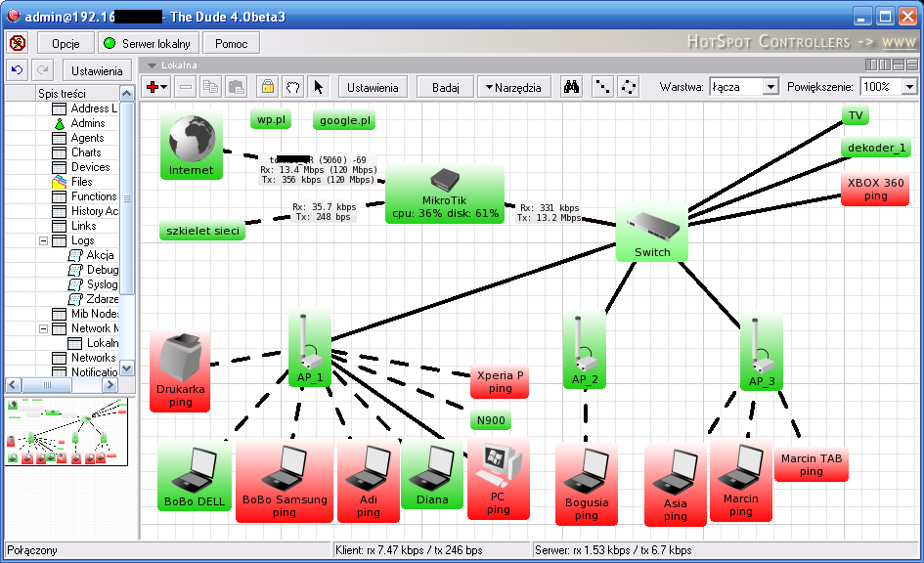
Task: Open Files in the tree
Action: 81,182
